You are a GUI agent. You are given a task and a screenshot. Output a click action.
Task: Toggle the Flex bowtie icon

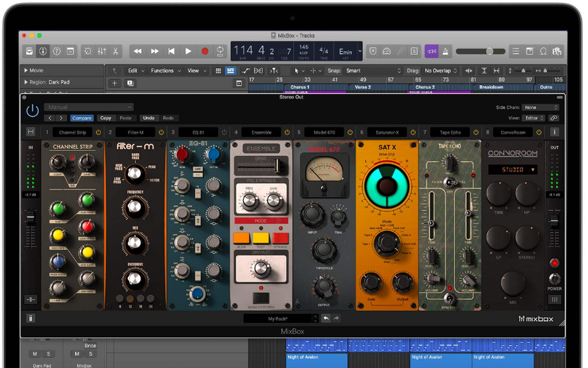point(258,71)
